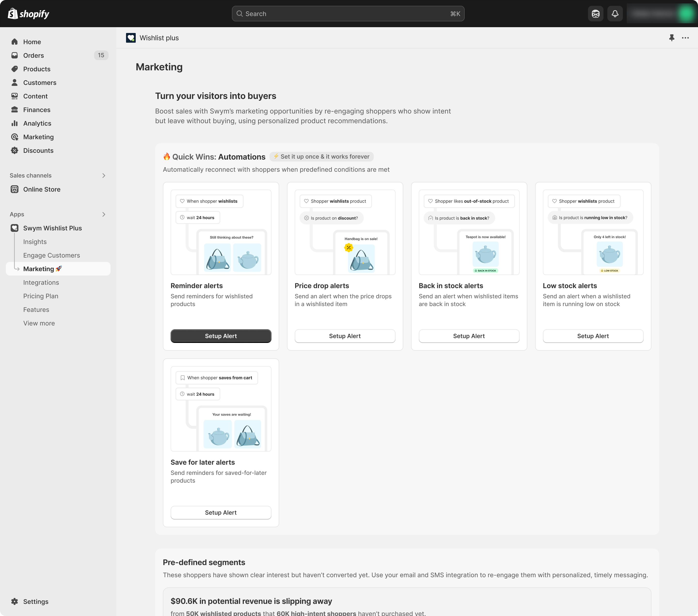Click the Analytics bar chart icon
Image resolution: width=698 pixels, height=616 pixels.
coord(15,123)
